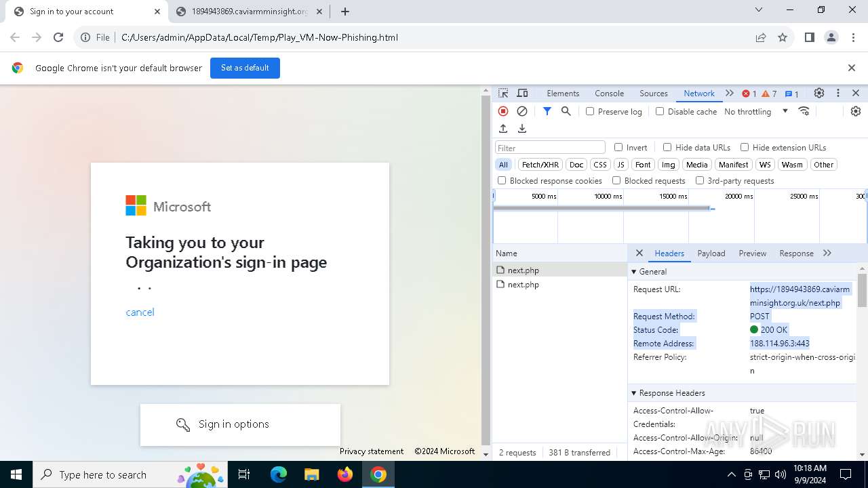Open the Privacy statement link
868x488 pixels.
pyautogui.click(x=372, y=451)
